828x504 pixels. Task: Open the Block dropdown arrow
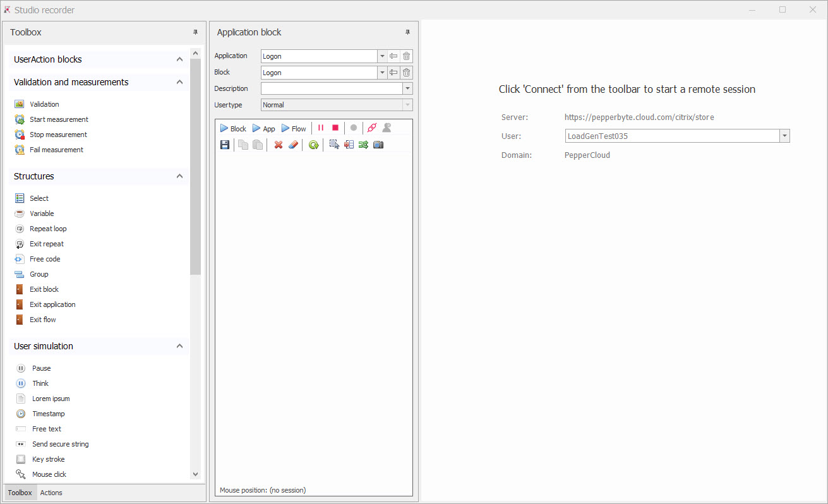[382, 73]
